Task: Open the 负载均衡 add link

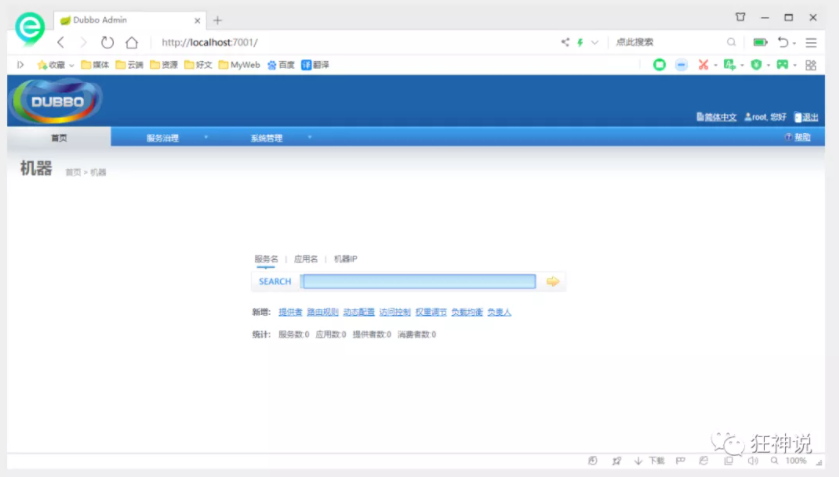Action: click(x=467, y=312)
